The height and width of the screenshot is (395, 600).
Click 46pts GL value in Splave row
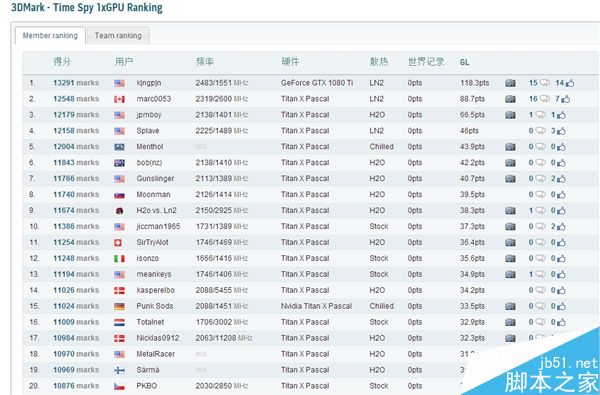469,131
